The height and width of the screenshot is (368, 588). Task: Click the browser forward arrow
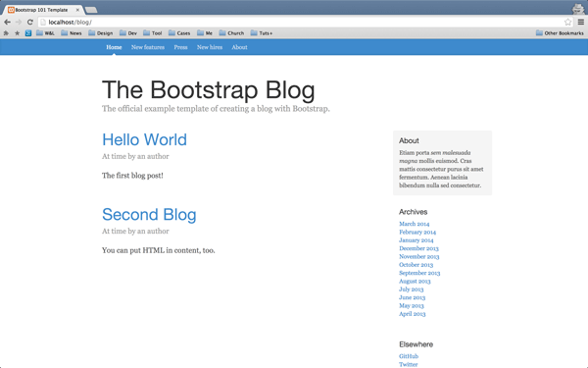click(19, 22)
